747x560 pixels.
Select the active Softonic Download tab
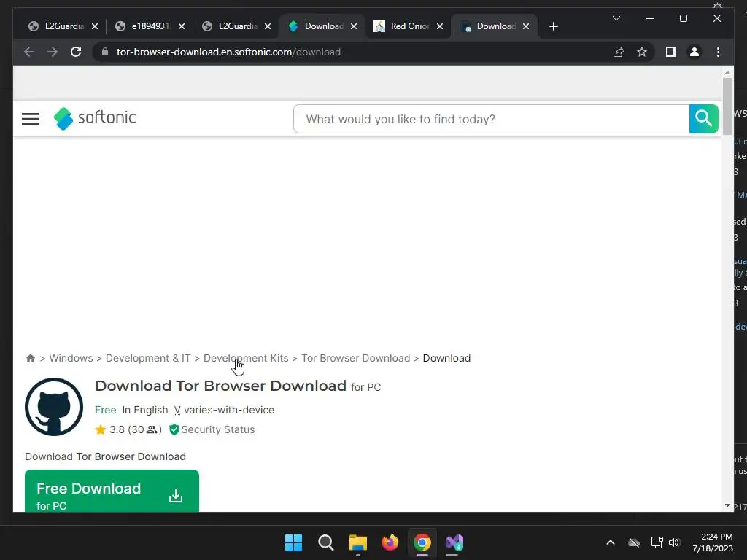[x=322, y=26]
